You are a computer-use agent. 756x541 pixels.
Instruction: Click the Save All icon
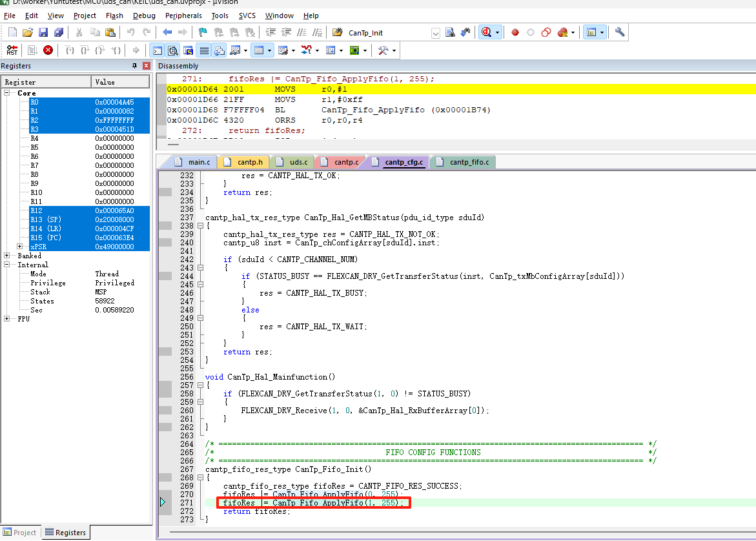point(59,33)
